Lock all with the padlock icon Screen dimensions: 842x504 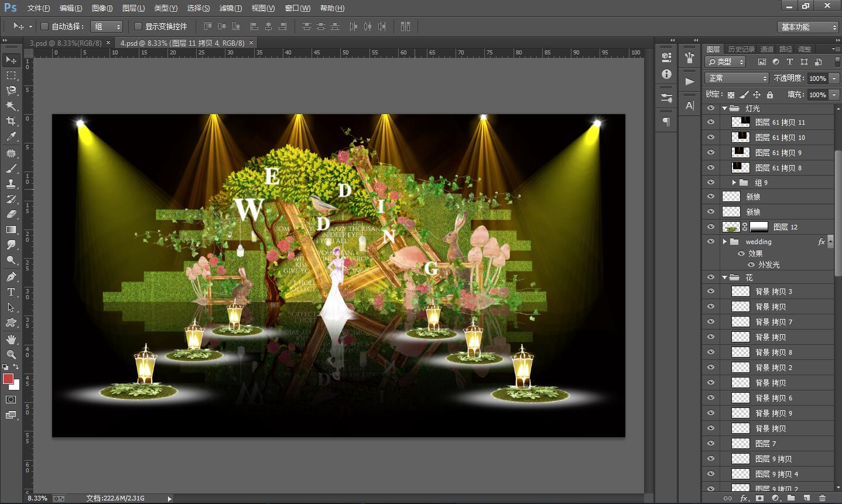pyautogui.click(x=770, y=95)
